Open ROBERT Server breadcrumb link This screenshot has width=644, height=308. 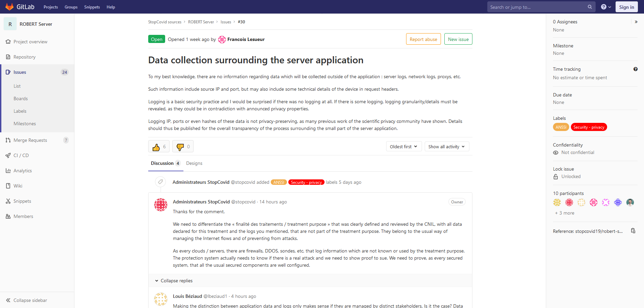coord(201,22)
